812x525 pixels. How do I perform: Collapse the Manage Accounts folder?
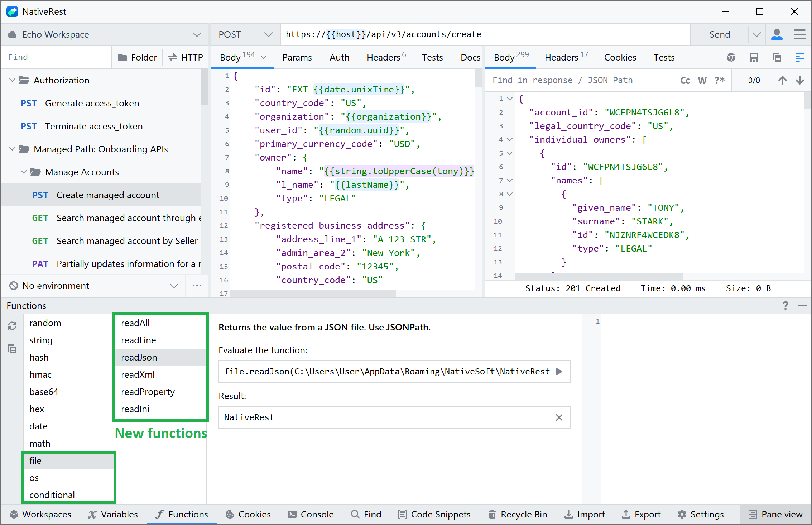coord(24,172)
